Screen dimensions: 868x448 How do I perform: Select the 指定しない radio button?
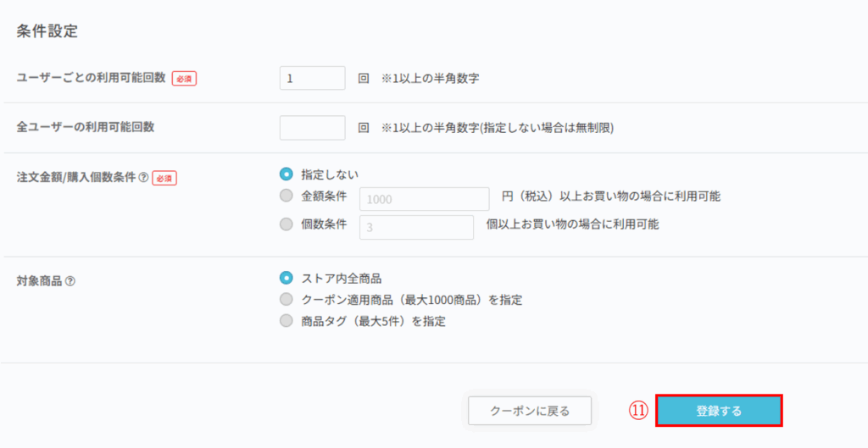pos(287,174)
